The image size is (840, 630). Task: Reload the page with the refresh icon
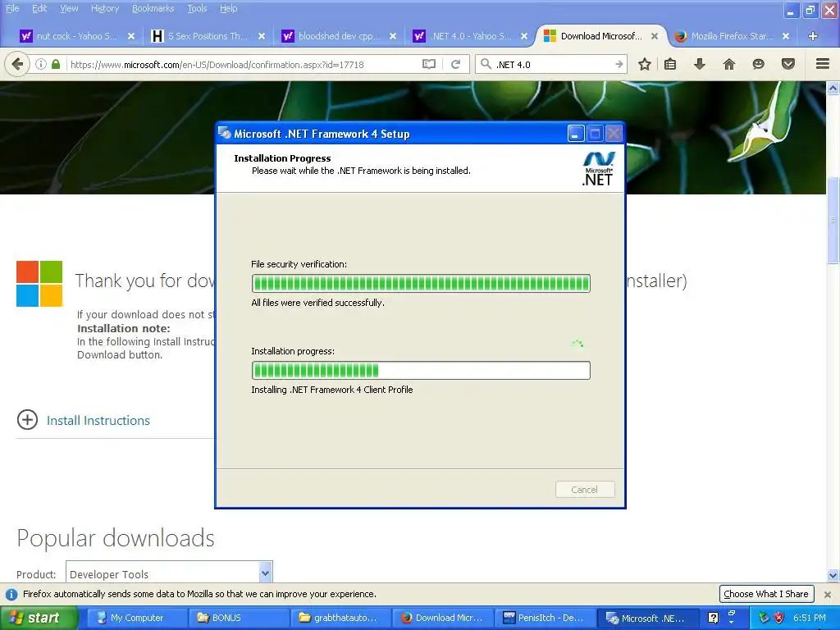point(456,64)
